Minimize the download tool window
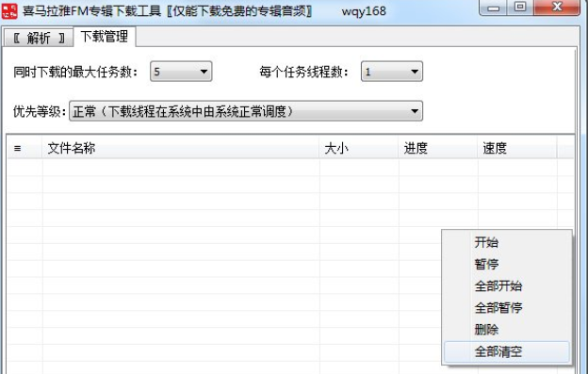 pyautogui.click(x=494, y=8)
